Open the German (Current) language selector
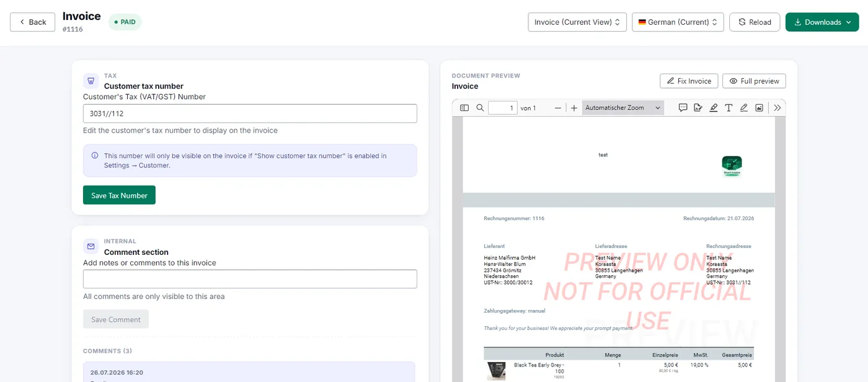Image resolution: width=868 pixels, height=382 pixels. click(678, 22)
